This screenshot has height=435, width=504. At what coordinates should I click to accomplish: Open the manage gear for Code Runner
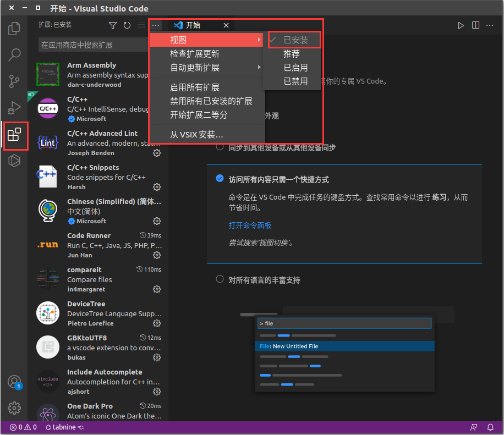pos(157,255)
